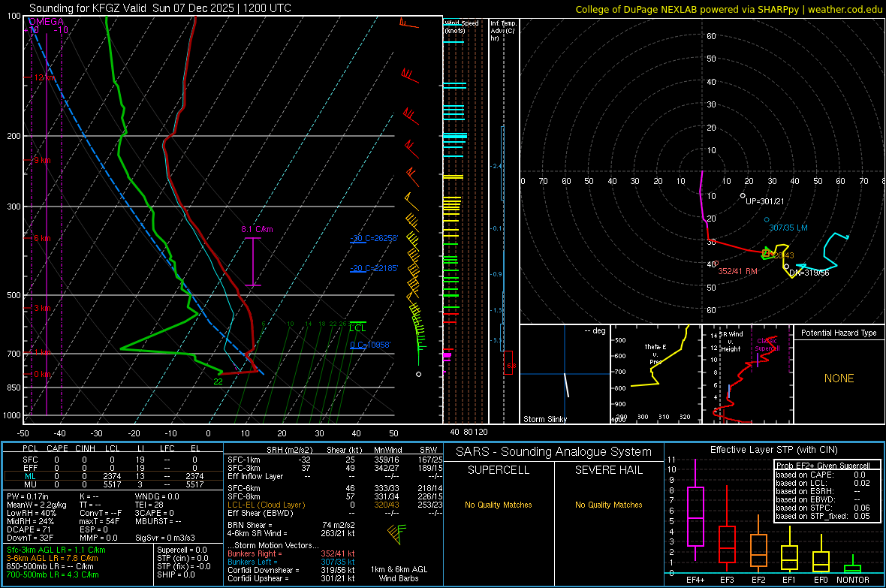Click the '0 C=10958'' freezing level label
Image resolution: width=886 pixels, height=588 pixels.
coord(370,345)
